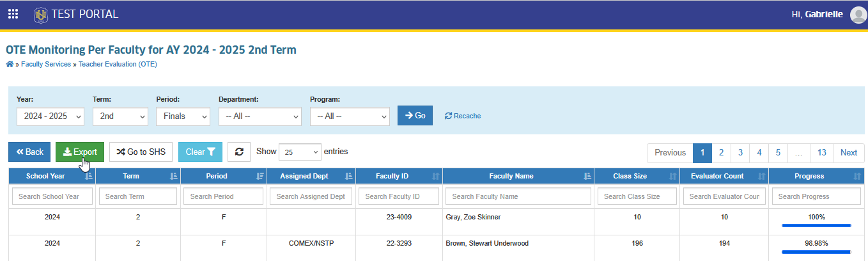Sort by Term column icon

(x=174, y=176)
